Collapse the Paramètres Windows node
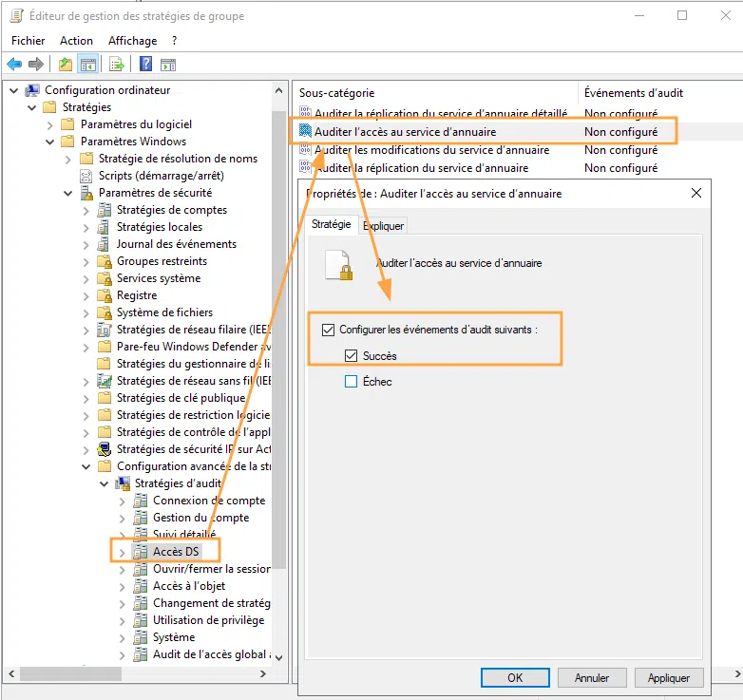The image size is (743, 700). pyautogui.click(x=49, y=142)
